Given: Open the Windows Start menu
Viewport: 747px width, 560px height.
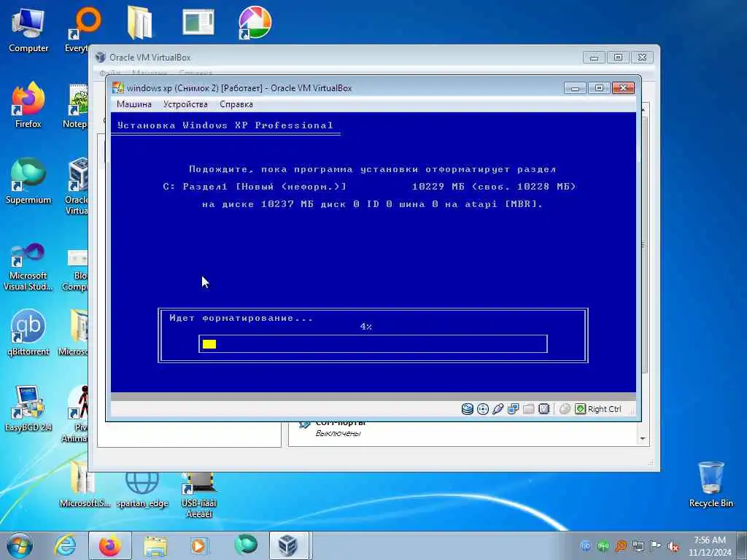Looking at the screenshot, I should click(20, 546).
